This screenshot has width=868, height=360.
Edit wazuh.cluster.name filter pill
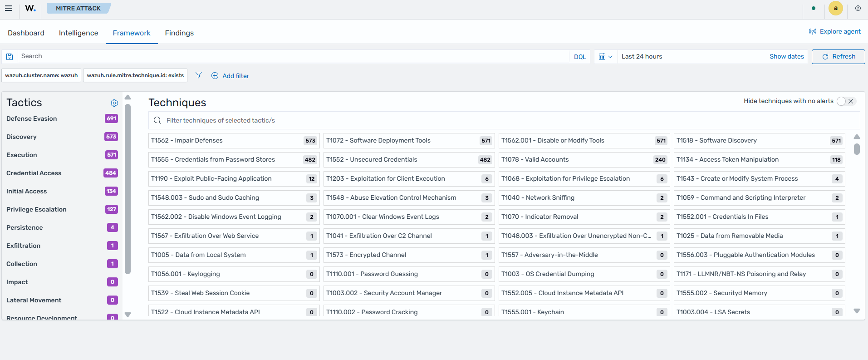(x=41, y=75)
